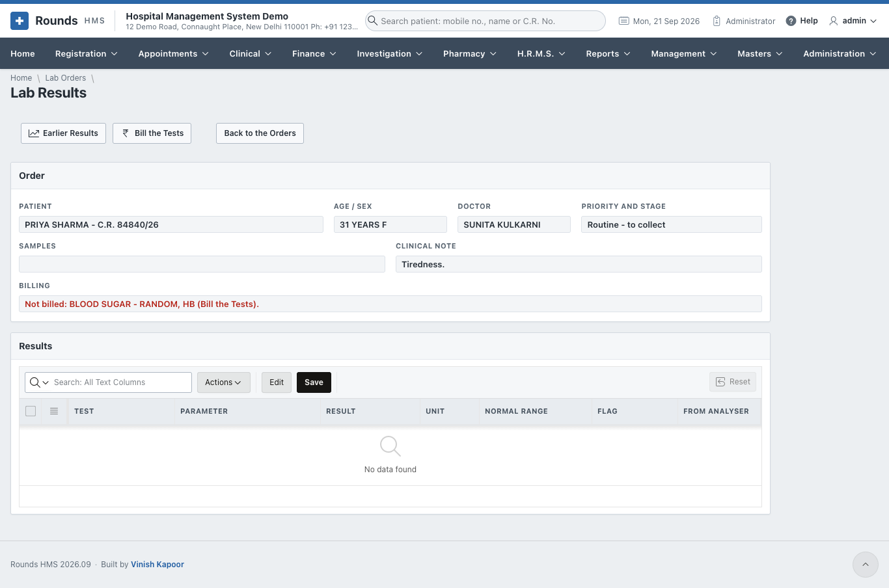Focus the results Search All Text Columns field

click(120, 382)
